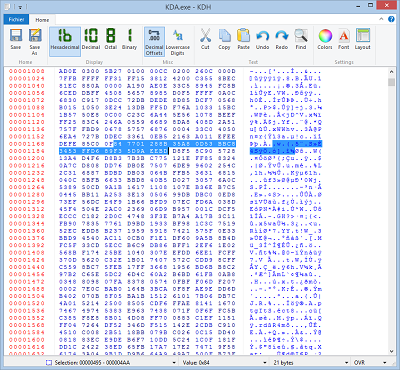This screenshot has width=400, height=370.
Task: Click the last hex group in row 00001024
Action: point(227,78)
